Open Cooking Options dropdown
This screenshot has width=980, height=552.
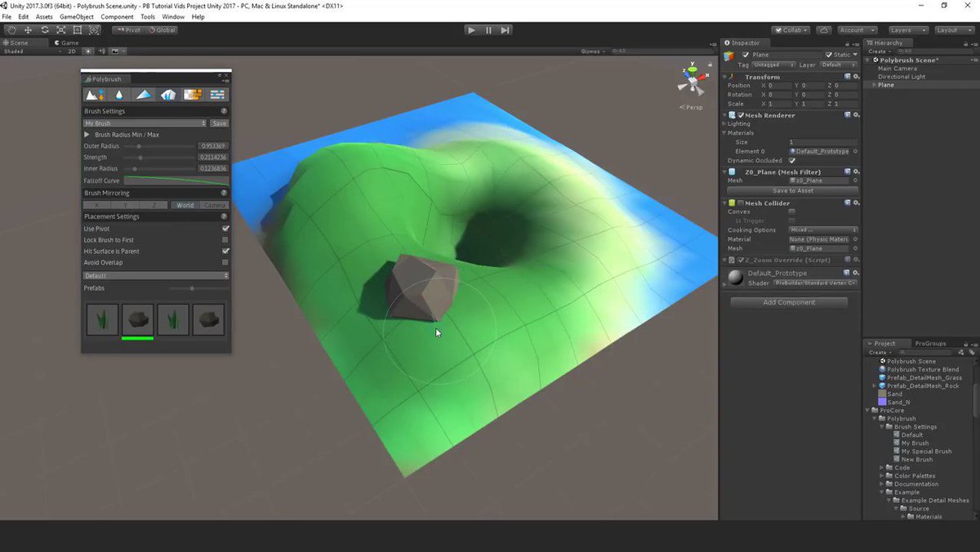coord(823,230)
